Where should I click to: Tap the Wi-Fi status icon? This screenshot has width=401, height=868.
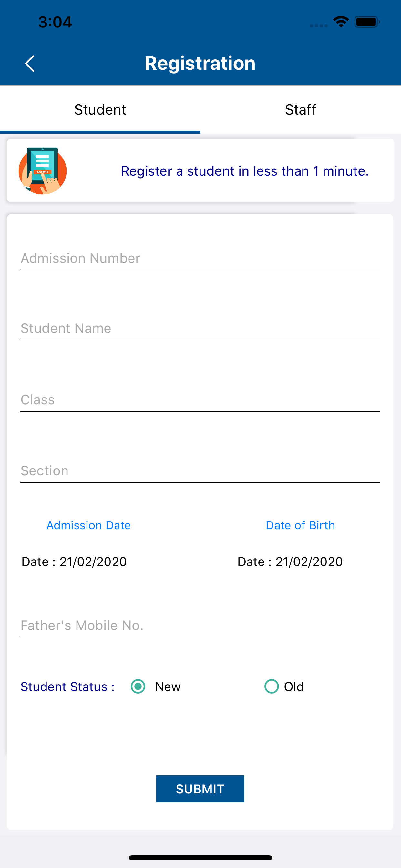coord(341,22)
